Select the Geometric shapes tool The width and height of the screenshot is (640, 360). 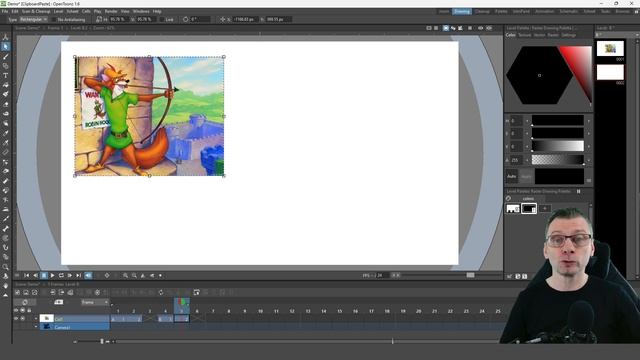[x=5, y=66]
